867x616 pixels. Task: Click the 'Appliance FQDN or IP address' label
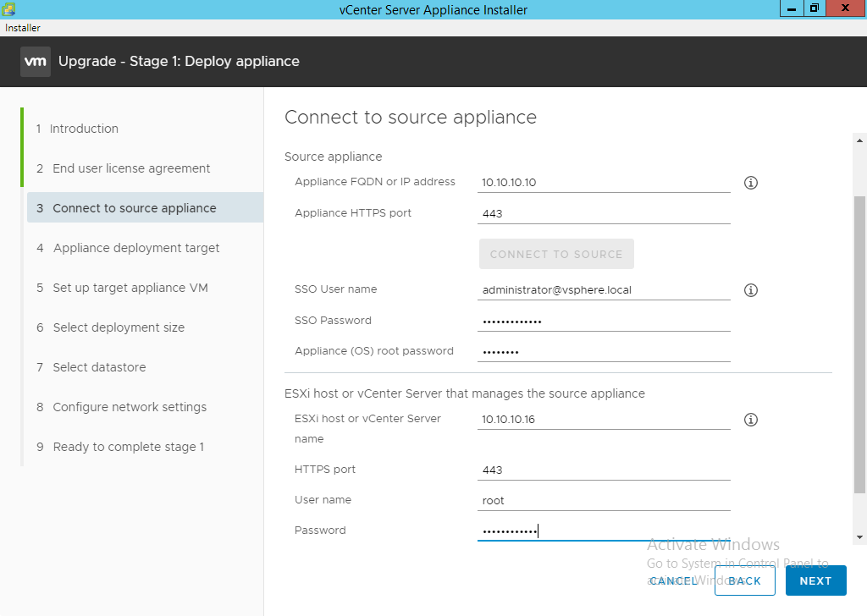pos(375,182)
